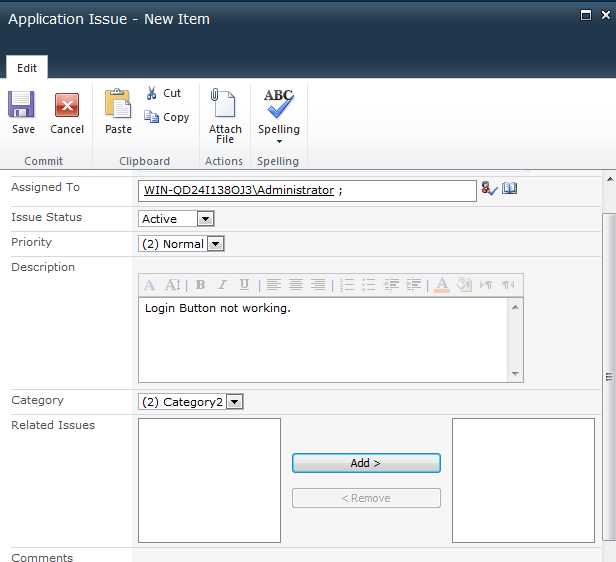Click the Remove related issue button
The width and height of the screenshot is (616, 562).
pyautogui.click(x=366, y=498)
